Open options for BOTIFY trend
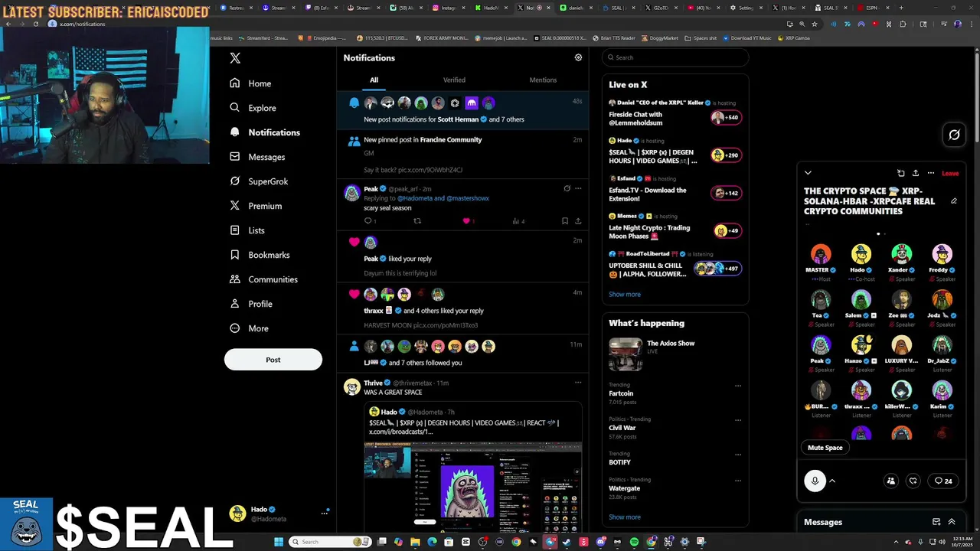Viewport: 980px width, 551px height. (x=738, y=455)
